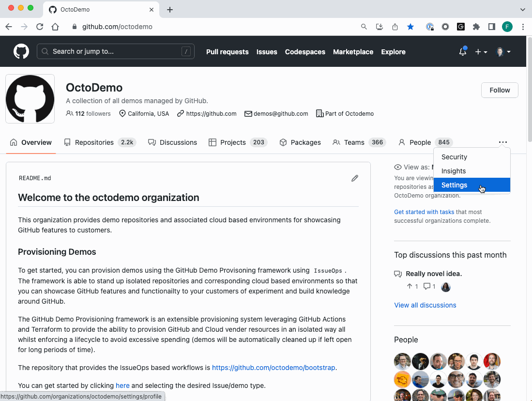Select Settings from the open menu
Viewport: 532px width, 401px height.
[x=454, y=185]
